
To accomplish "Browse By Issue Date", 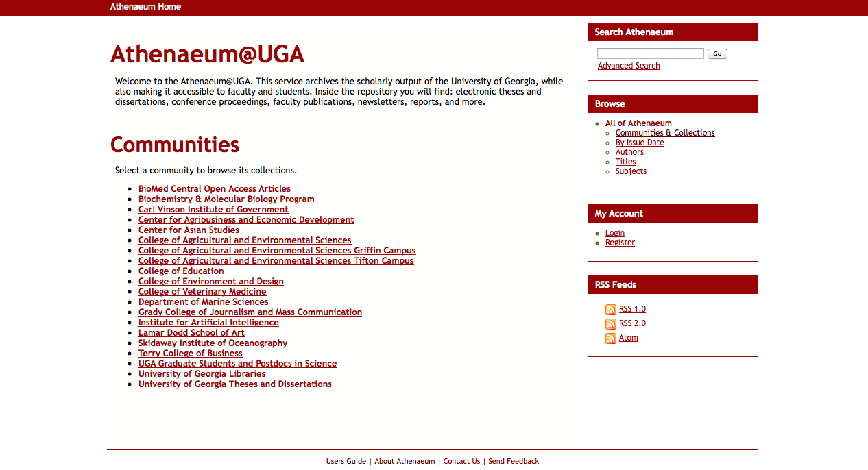I will click(x=640, y=143).
